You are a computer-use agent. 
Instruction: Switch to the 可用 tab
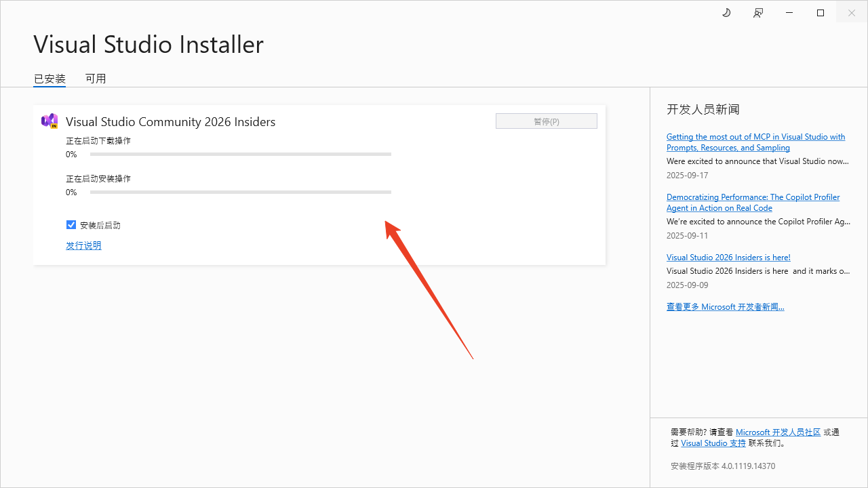(96, 79)
